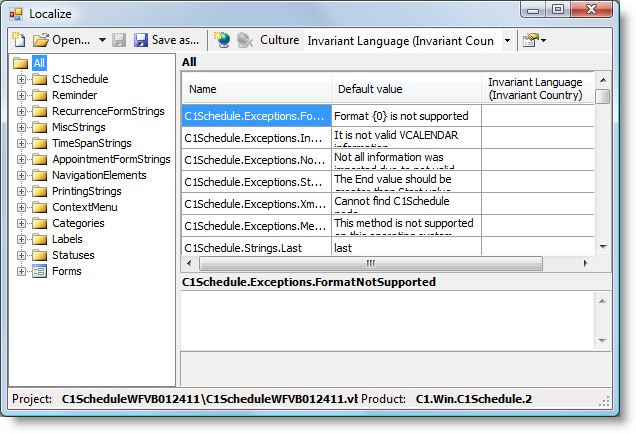Select the C1Schedule.Strings.Last row
This screenshot has width=636, height=433.
255,247
